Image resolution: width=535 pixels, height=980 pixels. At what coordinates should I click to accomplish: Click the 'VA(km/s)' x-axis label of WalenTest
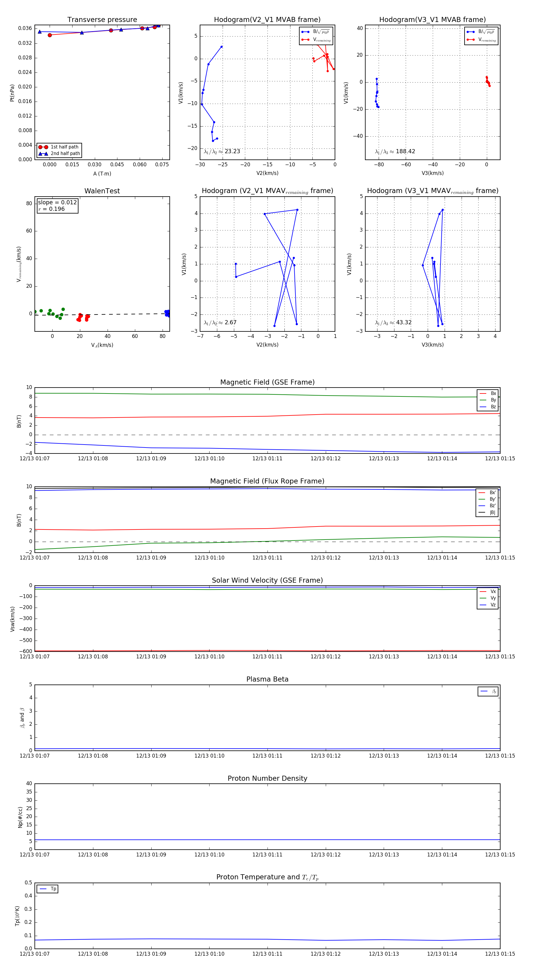click(x=102, y=345)
